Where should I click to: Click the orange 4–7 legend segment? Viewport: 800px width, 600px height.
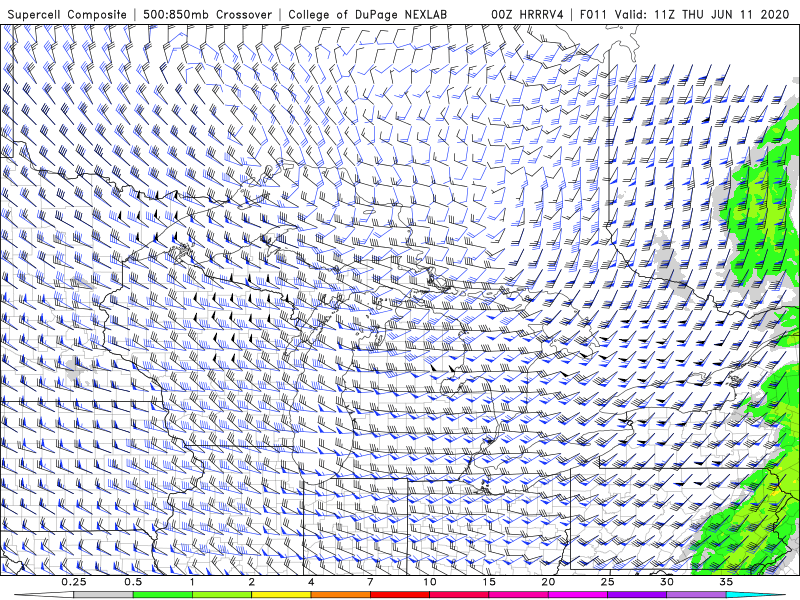tap(340, 595)
